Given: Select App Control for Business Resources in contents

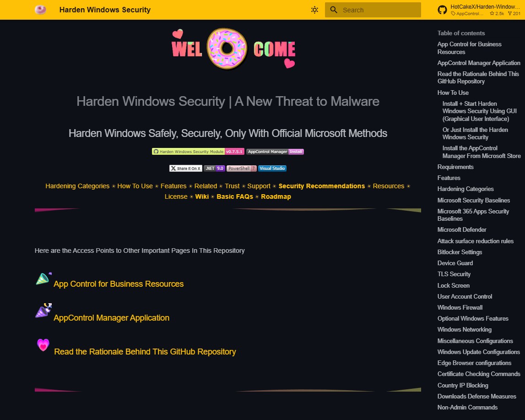Looking at the screenshot, I should point(469,48).
